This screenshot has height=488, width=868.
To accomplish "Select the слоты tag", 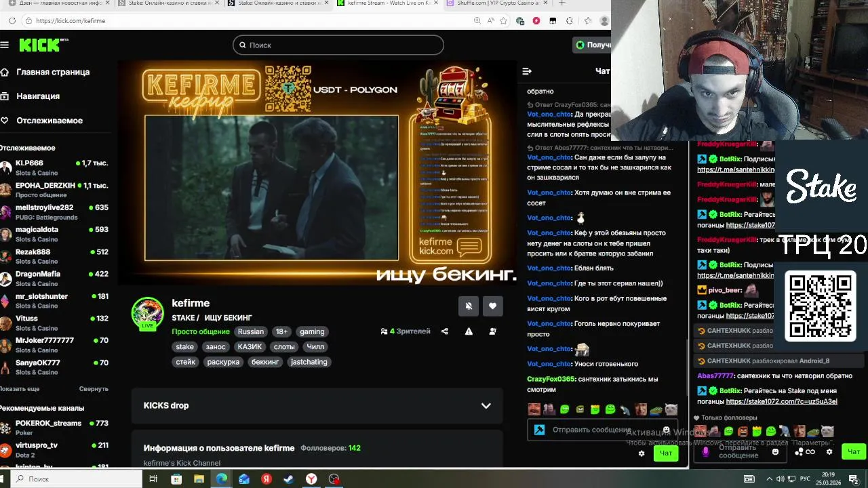I will pos(284,346).
